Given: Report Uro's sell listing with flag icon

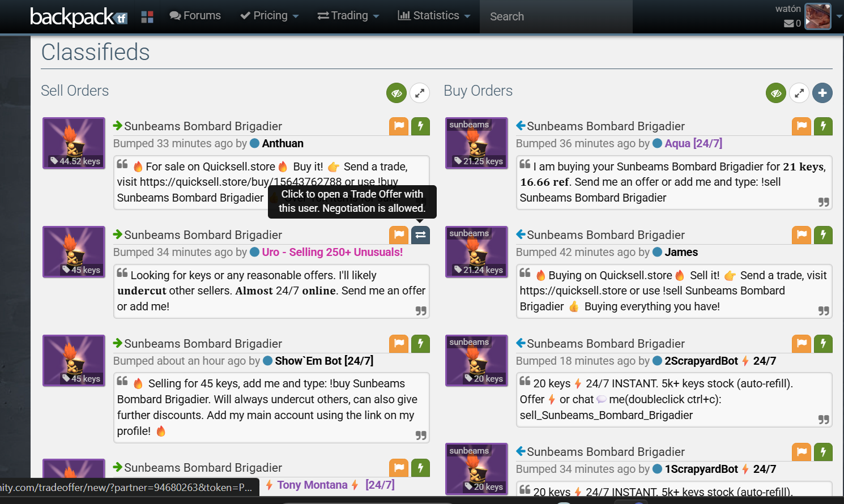Looking at the screenshot, I should [x=399, y=234].
